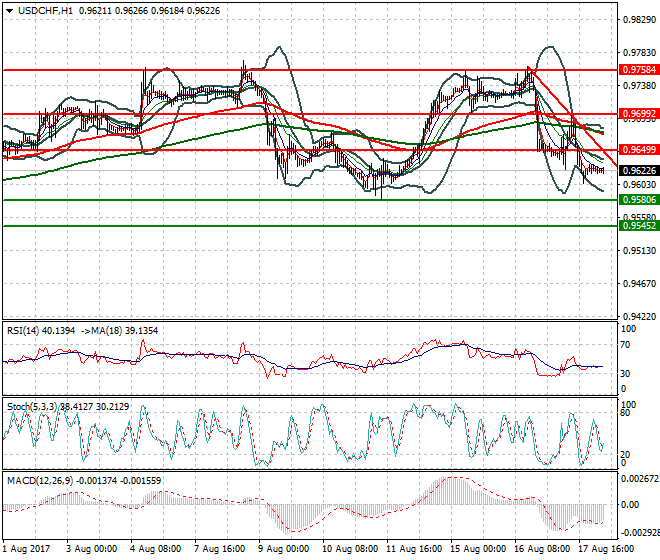Select the red 0.97584 resistance price tag
Screen dimensions: 660x560
[x=638, y=70]
